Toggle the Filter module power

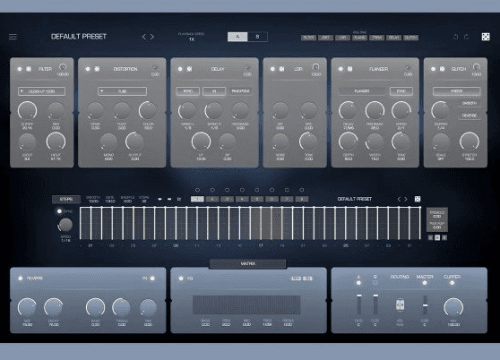click(x=20, y=69)
